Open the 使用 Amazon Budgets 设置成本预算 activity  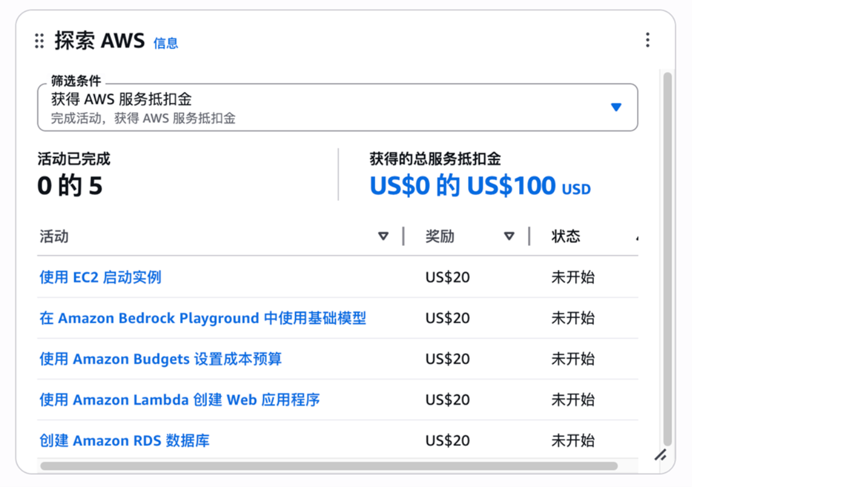pos(160,359)
